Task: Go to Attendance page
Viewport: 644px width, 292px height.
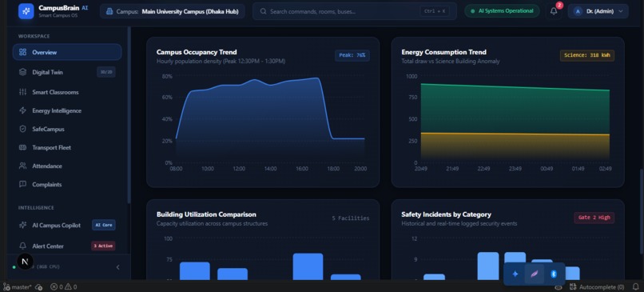Action: tap(67, 166)
